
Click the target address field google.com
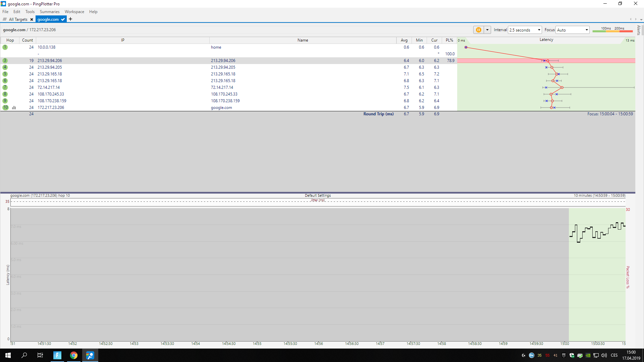pyautogui.click(x=14, y=30)
